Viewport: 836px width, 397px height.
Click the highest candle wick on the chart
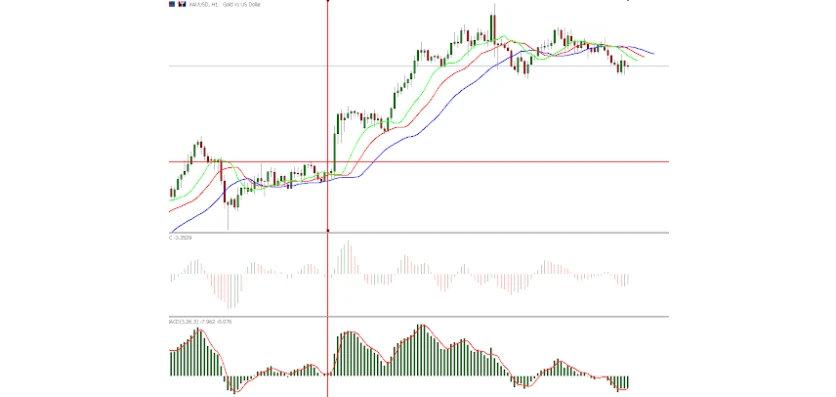[x=494, y=9]
